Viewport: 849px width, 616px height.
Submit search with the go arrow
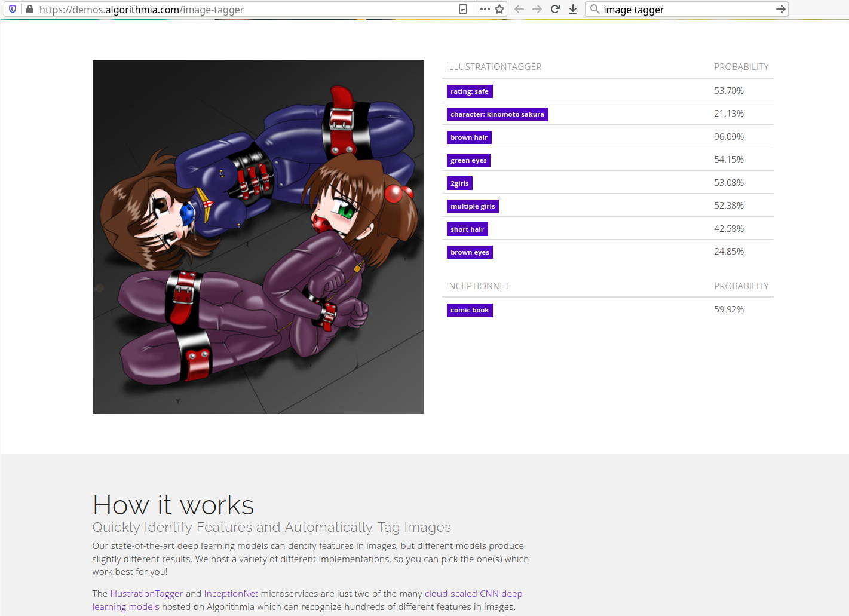pos(780,9)
